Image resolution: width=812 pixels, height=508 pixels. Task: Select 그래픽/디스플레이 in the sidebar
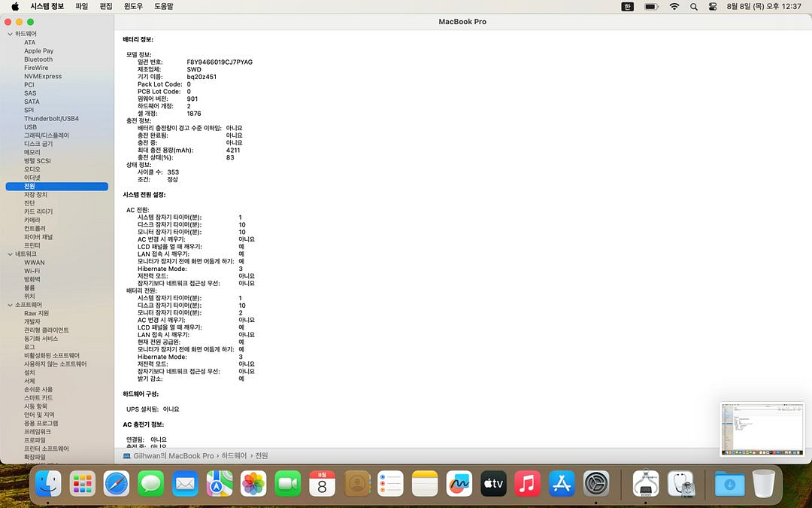point(47,135)
